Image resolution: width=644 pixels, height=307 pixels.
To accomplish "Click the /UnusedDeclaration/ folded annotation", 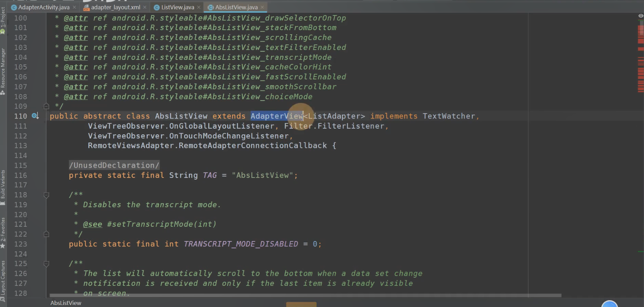I will (x=114, y=165).
